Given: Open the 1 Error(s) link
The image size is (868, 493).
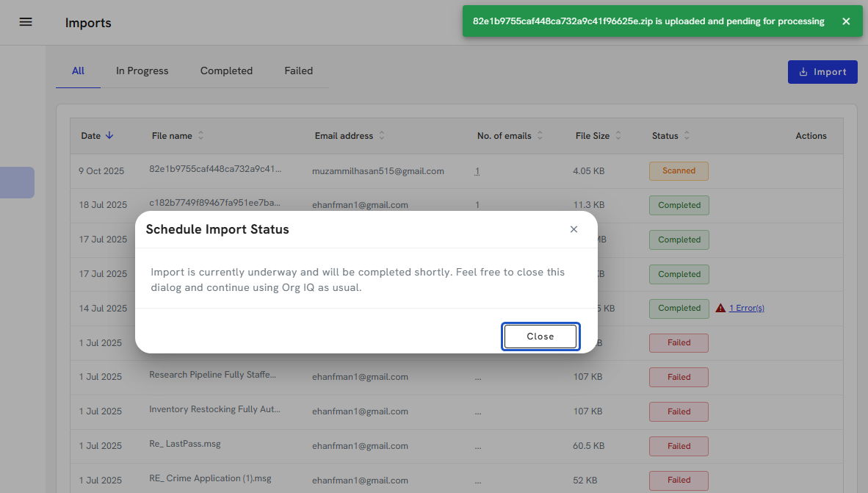Looking at the screenshot, I should pos(746,309).
